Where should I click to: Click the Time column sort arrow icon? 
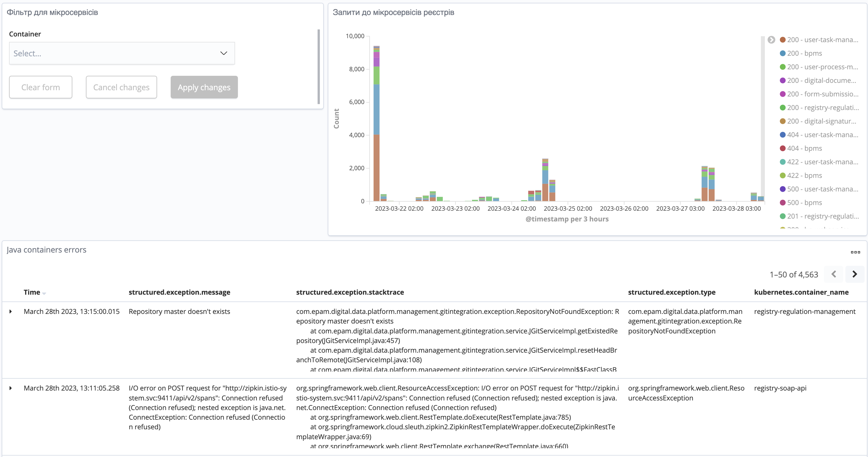(44, 293)
